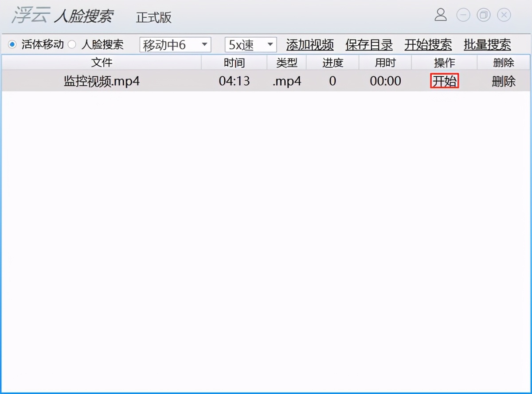
Task: Open the 移动中6 sensitivity dropdown
Action: 175,44
